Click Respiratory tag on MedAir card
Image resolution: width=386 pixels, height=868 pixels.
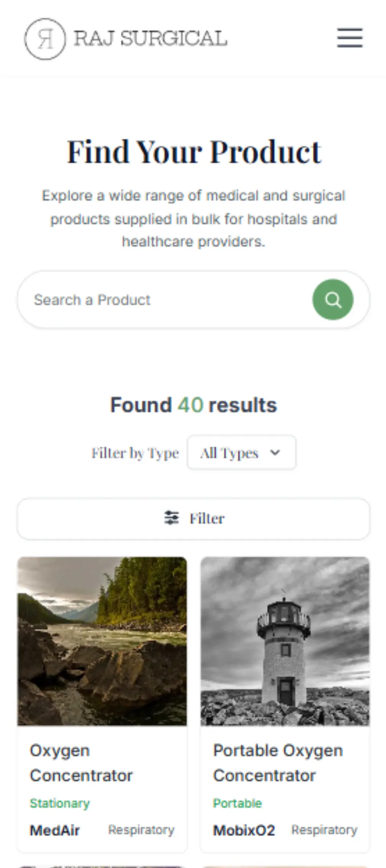pyautogui.click(x=141, y=830)
